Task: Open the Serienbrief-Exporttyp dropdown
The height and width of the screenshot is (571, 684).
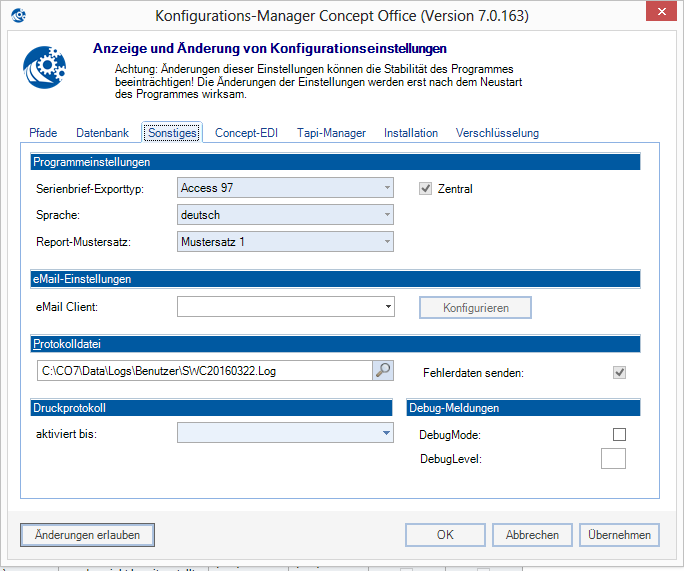Action: tap(285, 187)
